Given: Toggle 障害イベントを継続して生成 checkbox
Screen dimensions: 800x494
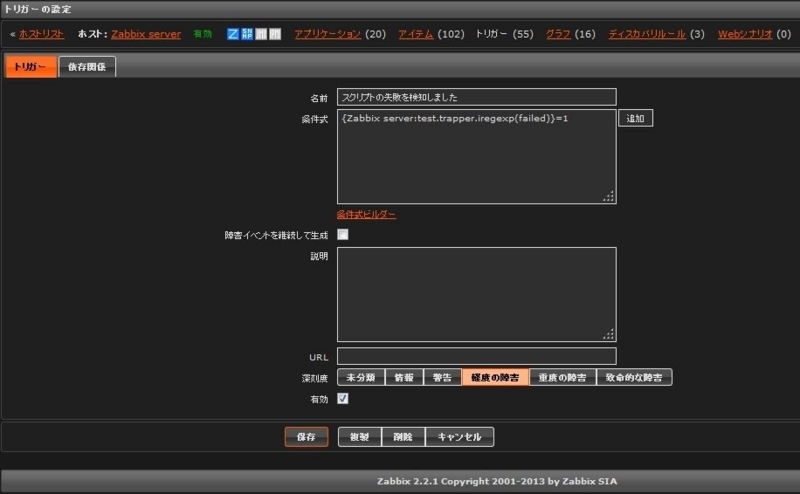Looking at the screenshot, I should 343,234.
